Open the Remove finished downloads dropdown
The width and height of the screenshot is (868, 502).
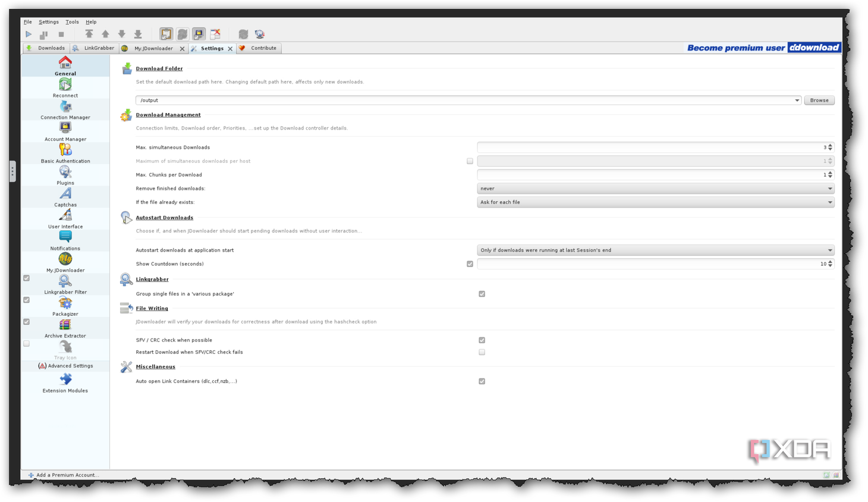pos(655,189)
